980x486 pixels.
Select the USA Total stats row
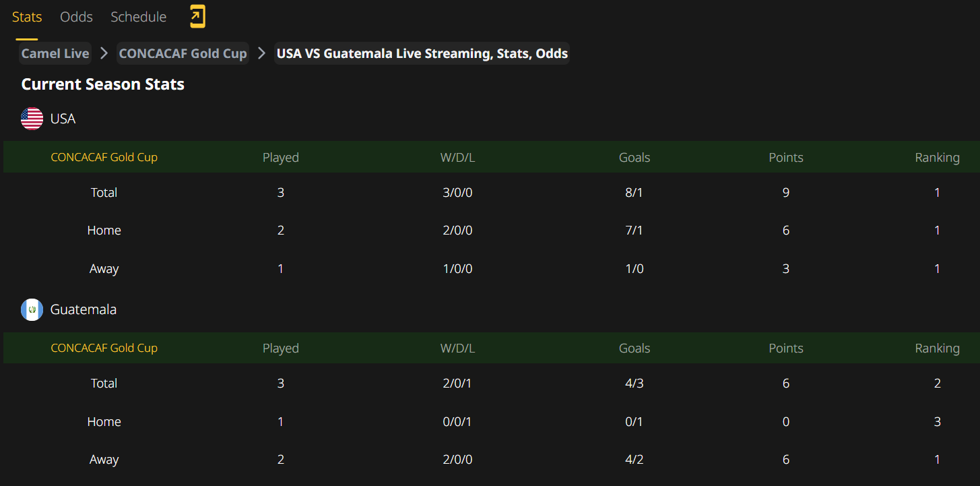(x=492, y=192)
